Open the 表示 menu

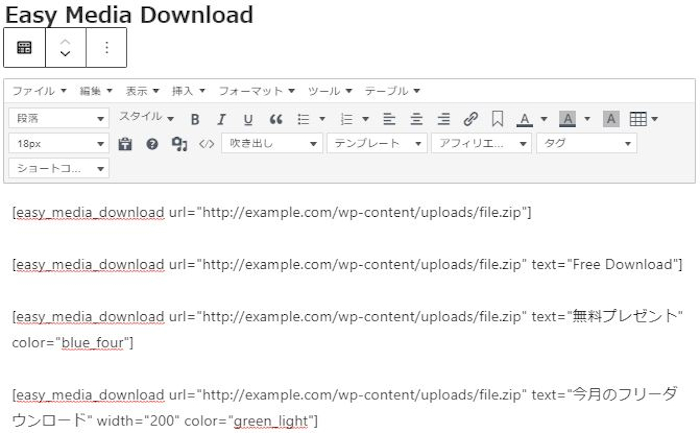pyautogui.click(x=142, y=91)
